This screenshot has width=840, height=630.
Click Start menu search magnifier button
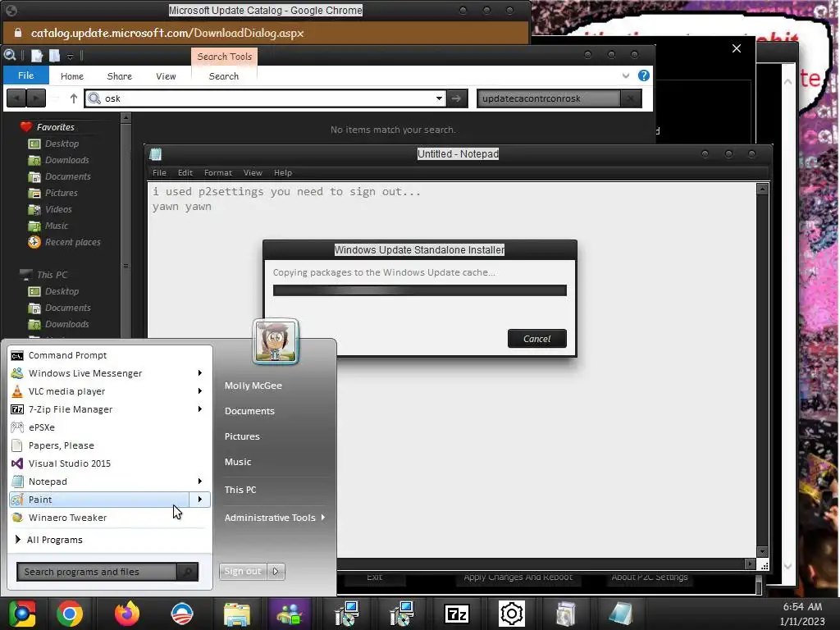click(x=188, y=572)
